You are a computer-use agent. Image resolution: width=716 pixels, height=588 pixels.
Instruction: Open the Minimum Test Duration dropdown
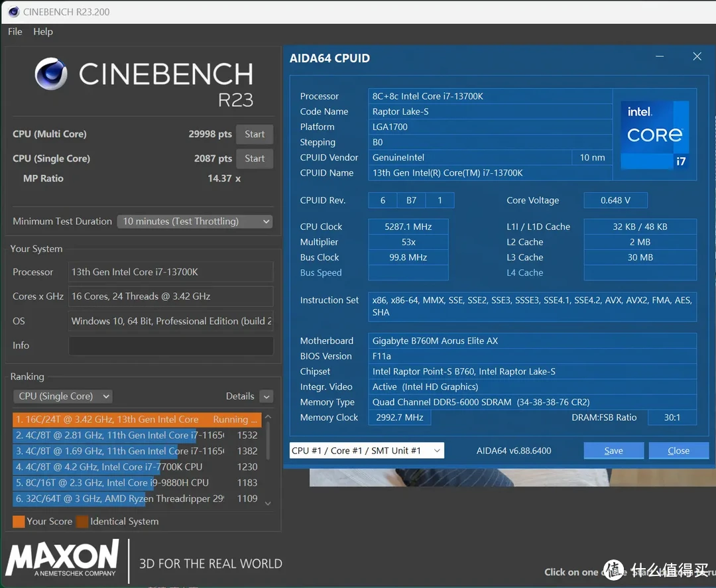click(x=195, y=221)
